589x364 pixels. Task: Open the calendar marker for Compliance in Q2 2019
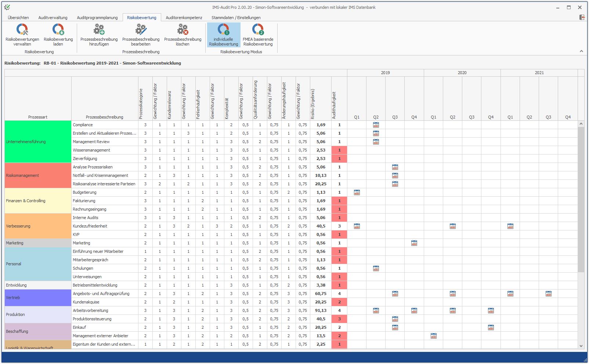[x=376, y=125]
